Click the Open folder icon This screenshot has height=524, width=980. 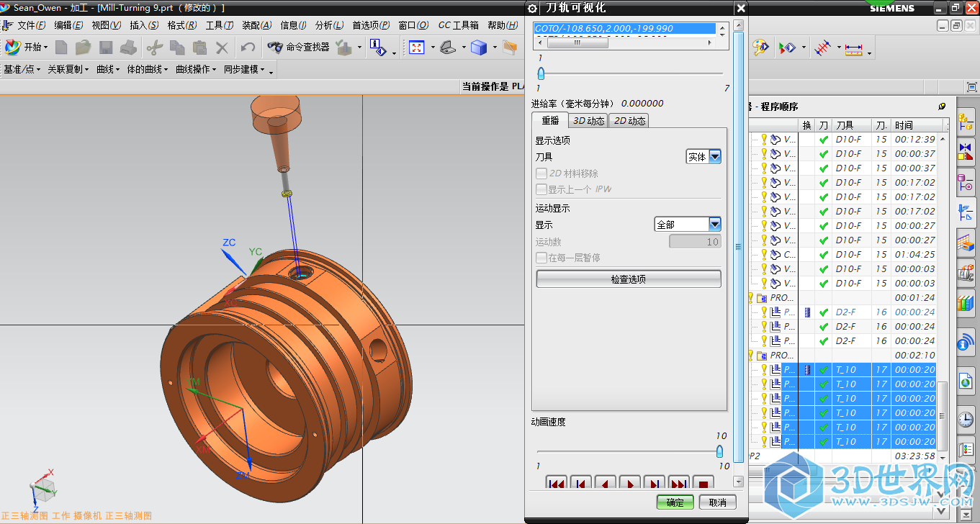click(x=83, y=48)
